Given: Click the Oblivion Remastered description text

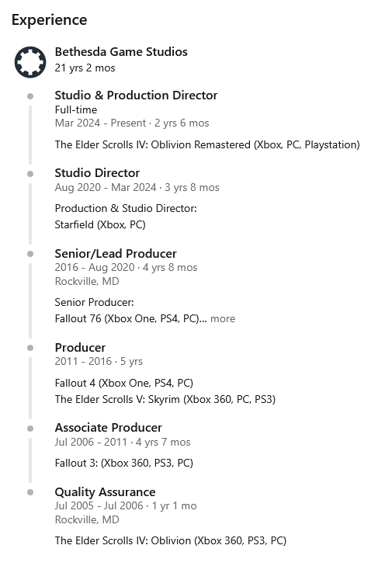Looking at the screenshot, I should (207, 144).
